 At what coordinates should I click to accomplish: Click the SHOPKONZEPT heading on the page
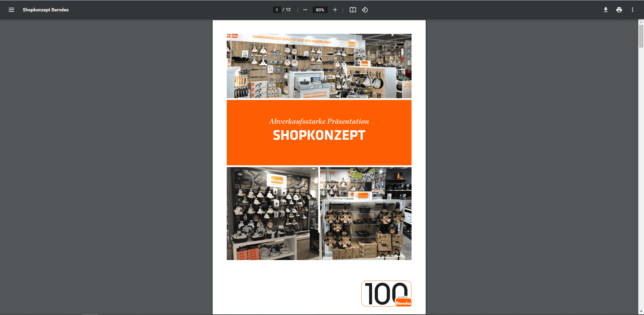pos(319,135)
